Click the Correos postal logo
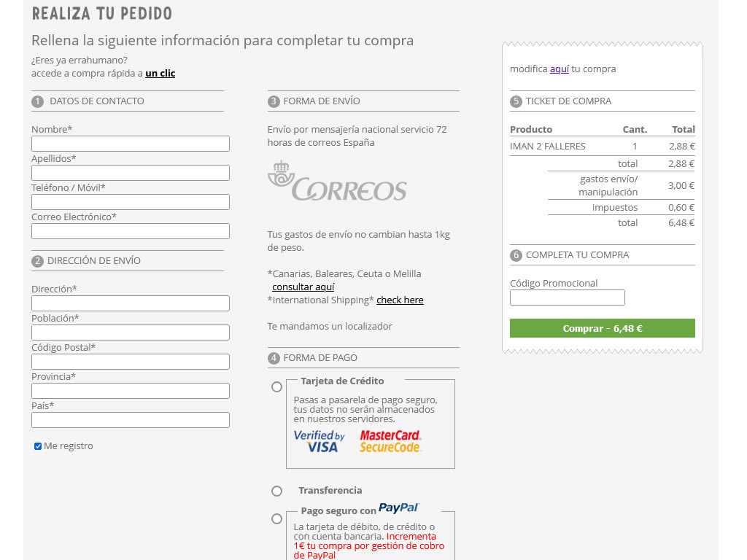 tap(337, 181)
